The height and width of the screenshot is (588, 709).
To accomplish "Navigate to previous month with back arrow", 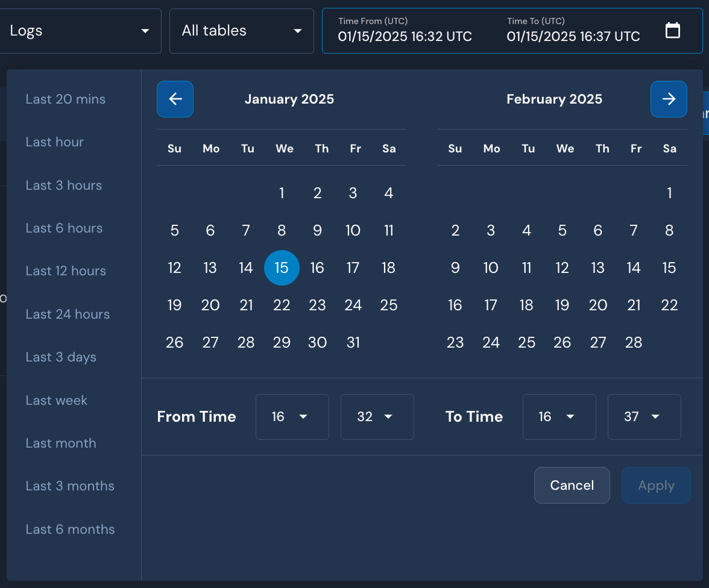I will (x=175, y=99).
